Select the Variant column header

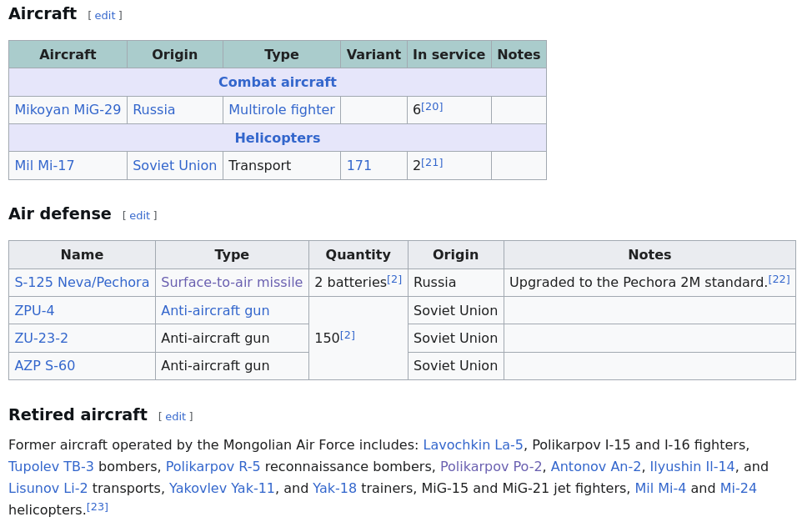[x=373, y=54]
